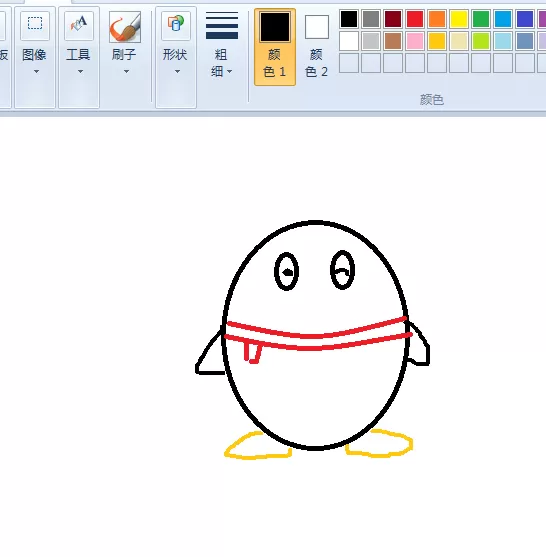The width and height of the screenshot is (546, 557).
Task: Expand the 刷子 dropdown arrow
Action: pos(126,72)
